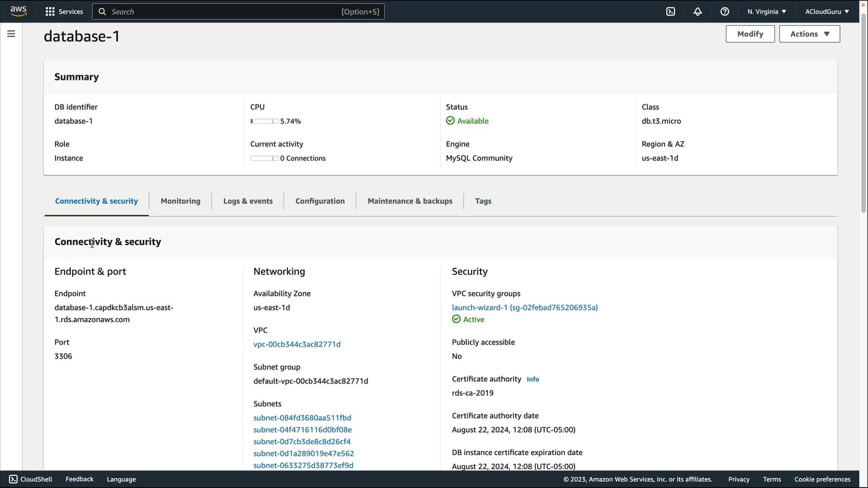Expand the left hamburger navigation menu
868x488 pixels.
(x=11, y=34)
